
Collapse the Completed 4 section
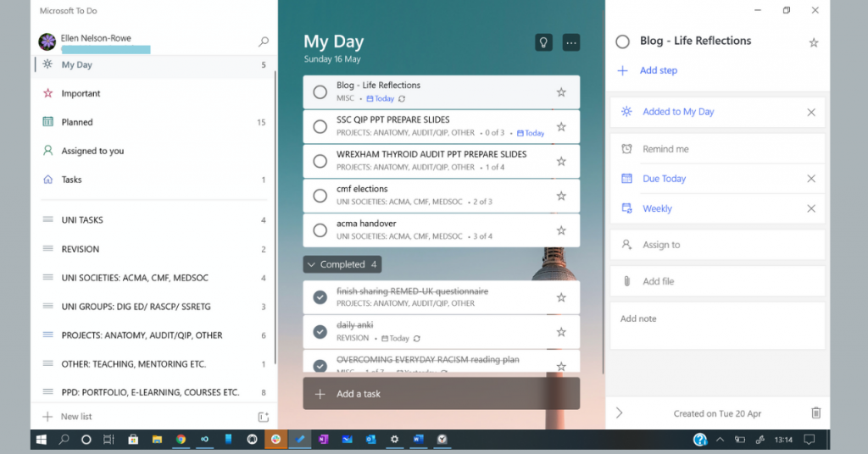coord(342,264)
